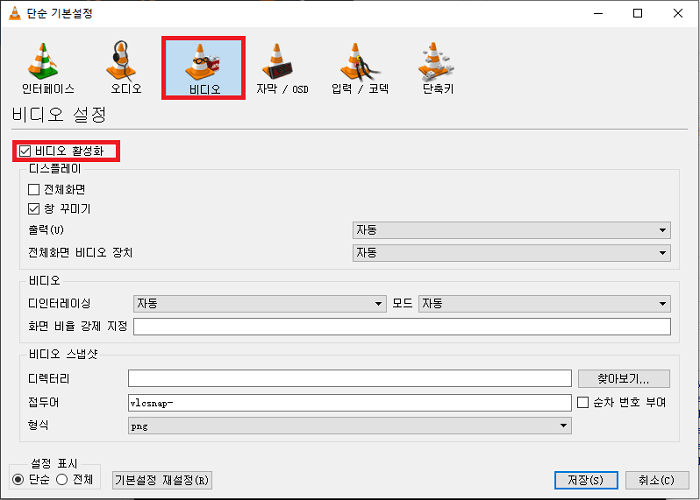Open the 단축키 hotkeys category
This screenshot has height=500, width=700.
(438, 68)
